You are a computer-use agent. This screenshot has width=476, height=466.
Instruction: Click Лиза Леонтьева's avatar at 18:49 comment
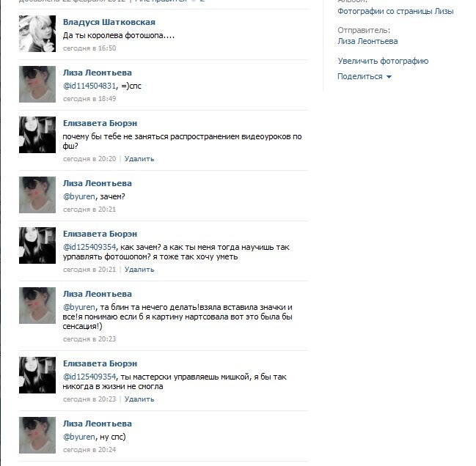tap(37, 84)
